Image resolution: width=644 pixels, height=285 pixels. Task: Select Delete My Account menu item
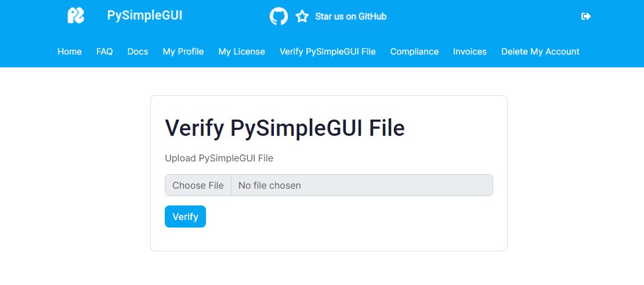[540, 52]
